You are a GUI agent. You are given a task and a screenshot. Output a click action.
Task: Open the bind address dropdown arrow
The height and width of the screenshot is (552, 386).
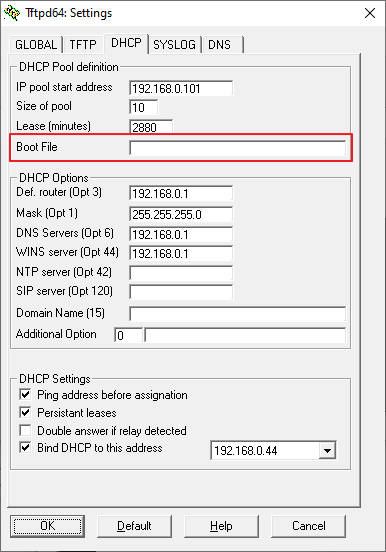pyautogui.click(x=327, y=451)
